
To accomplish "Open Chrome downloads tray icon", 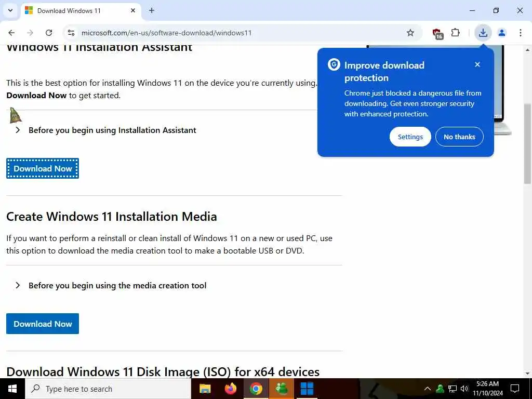I will coord(483,33).
